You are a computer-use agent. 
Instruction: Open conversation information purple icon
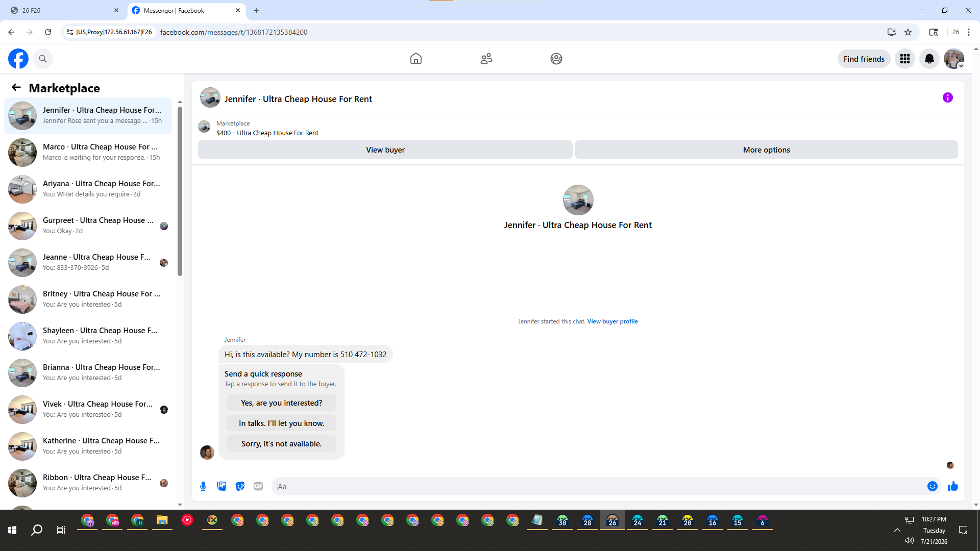[948, 97]
